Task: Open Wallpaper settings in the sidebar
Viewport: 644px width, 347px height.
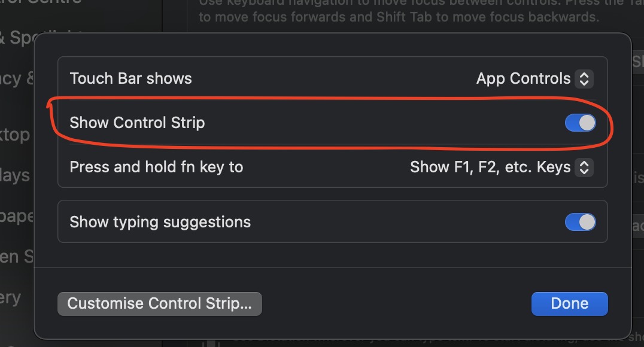Action: tap(15, 215)
